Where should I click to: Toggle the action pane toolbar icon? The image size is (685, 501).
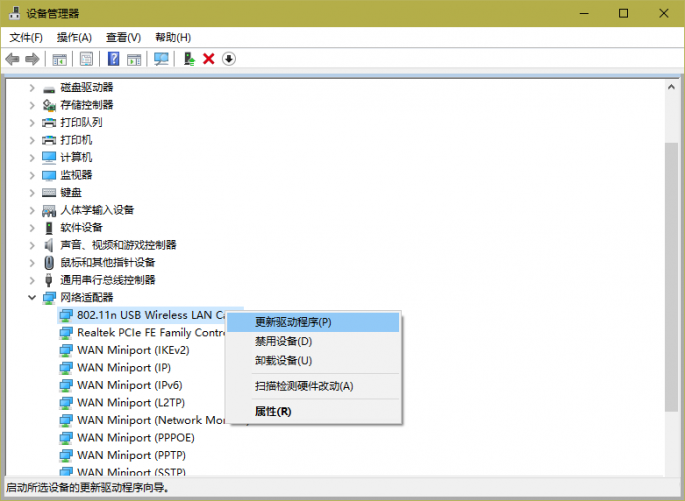134,59
